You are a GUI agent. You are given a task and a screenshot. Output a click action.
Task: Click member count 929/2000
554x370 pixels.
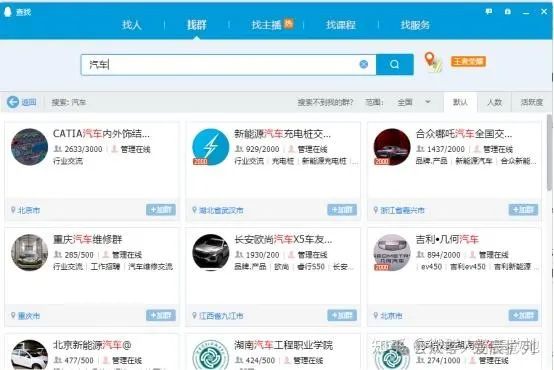click(262, 149)
